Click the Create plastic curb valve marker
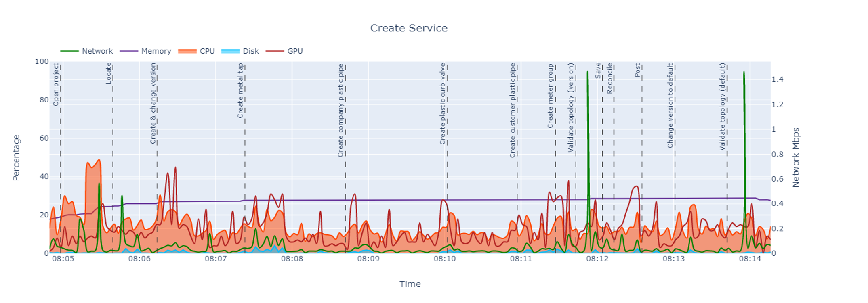The width and height of the screenshot is (868, 303). click(x=443, y=104)
